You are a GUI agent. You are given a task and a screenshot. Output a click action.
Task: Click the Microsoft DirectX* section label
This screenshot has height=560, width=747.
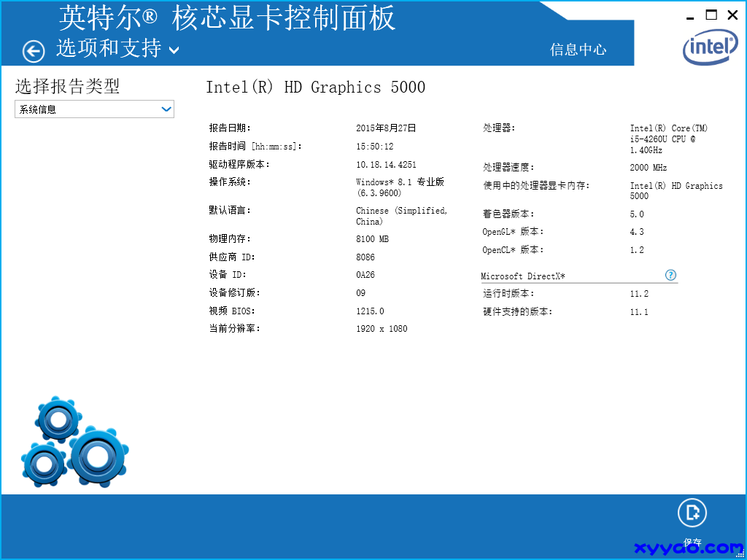523,276
